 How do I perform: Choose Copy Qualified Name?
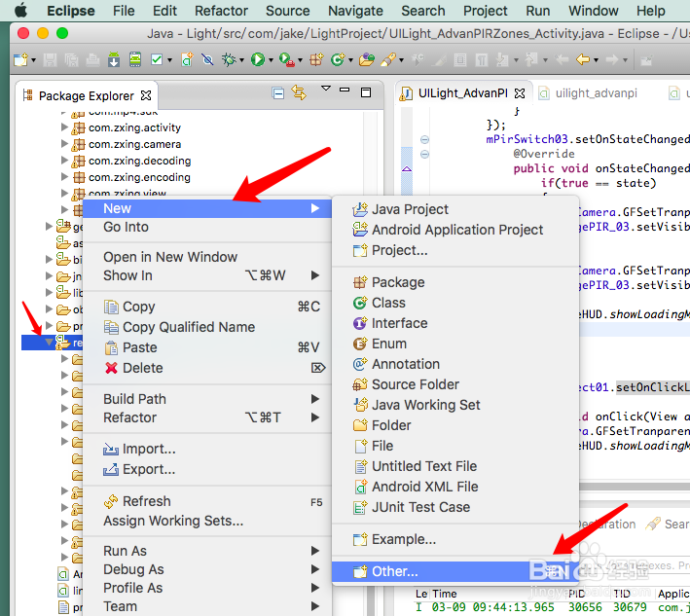coord(207,327)
